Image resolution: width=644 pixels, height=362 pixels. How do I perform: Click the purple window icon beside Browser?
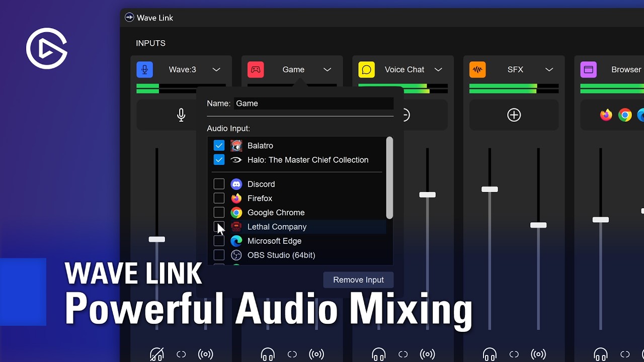(588, 69)
